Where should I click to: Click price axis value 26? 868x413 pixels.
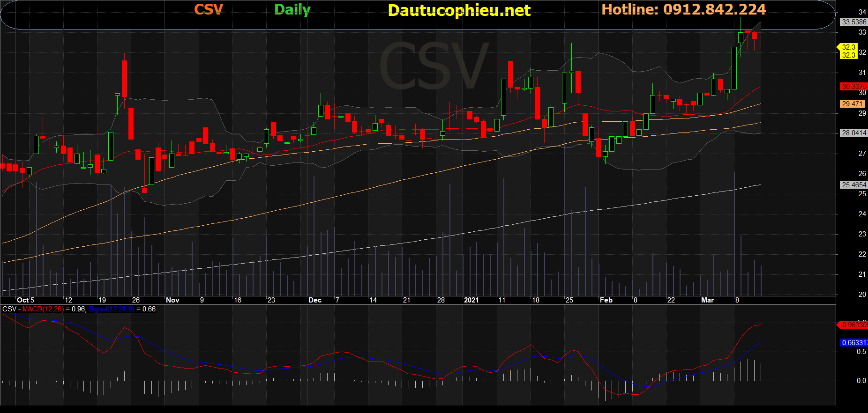862,174
